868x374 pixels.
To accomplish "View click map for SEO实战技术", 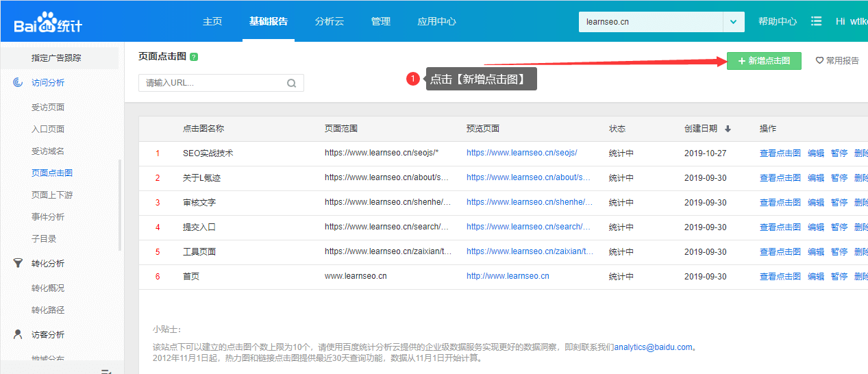I will pos(780,153).
